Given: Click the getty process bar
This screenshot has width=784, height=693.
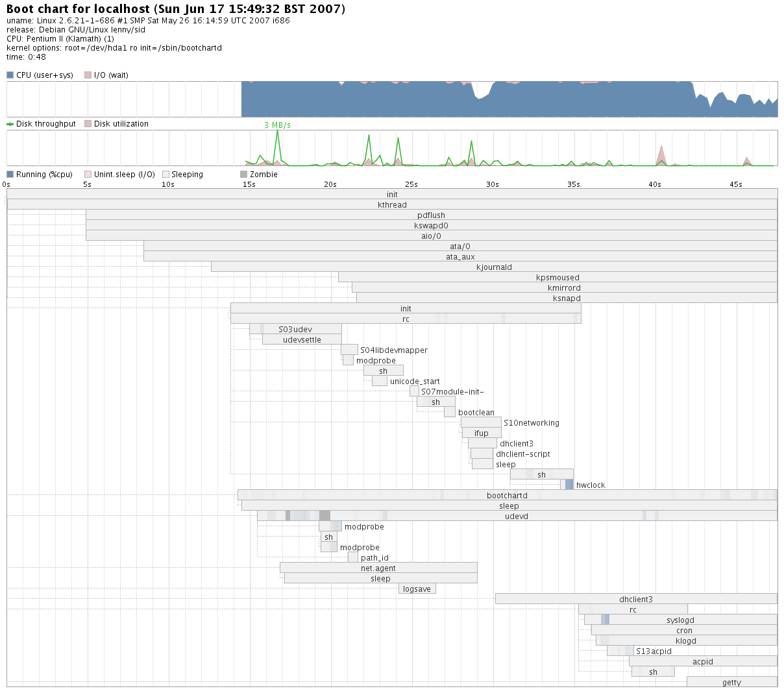Looking at the screenshot, I should [731, 682].
